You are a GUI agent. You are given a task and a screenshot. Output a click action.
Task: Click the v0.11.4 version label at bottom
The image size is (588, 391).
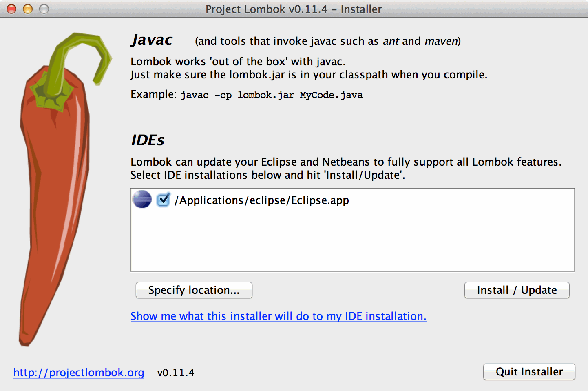pos(176,373)
